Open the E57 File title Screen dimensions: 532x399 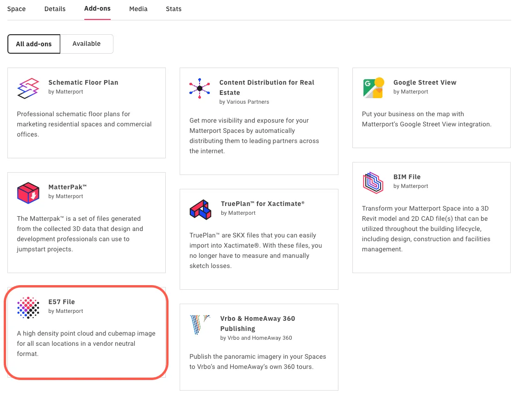coord(62,302)
